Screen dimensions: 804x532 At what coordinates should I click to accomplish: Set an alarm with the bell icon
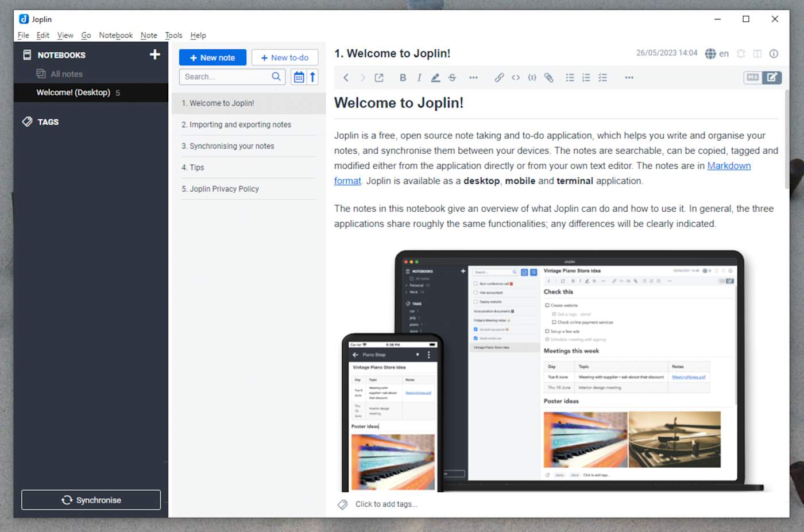741,53
